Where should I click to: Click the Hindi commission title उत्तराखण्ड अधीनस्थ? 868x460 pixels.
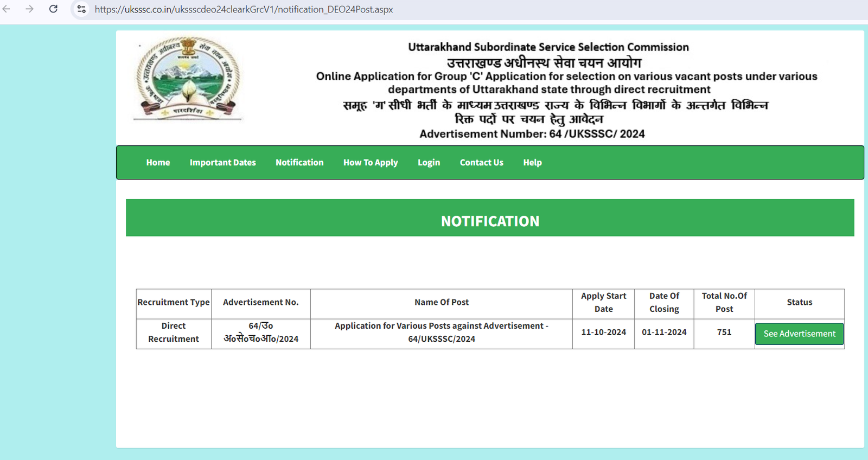click(544, 62)
